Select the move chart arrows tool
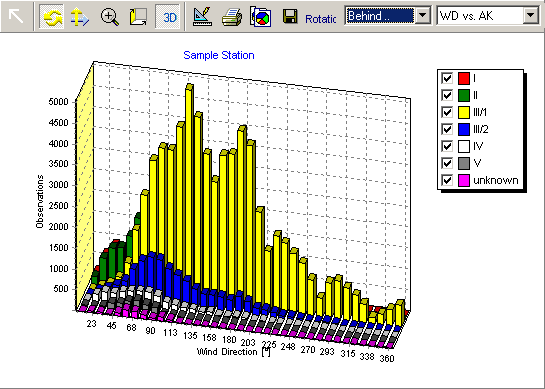This screenshot has height=389, width=545. 80,17
